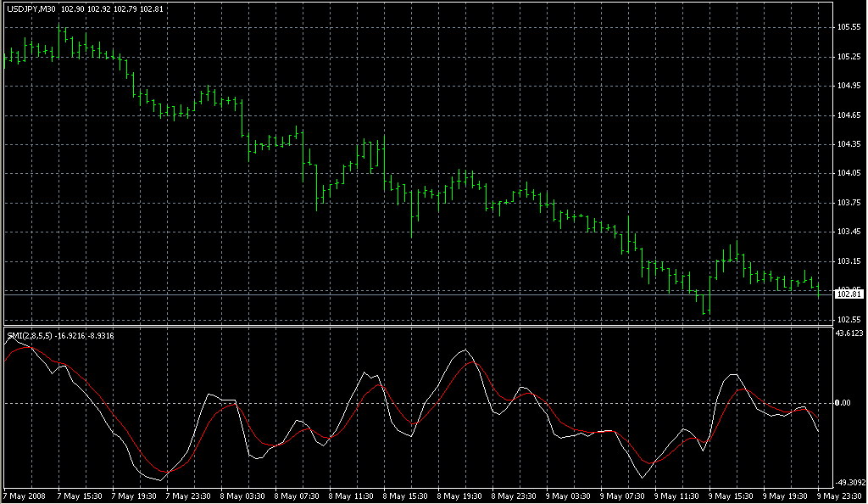Click the 105.55 price axis label
The height and width of the screenshot is (504, 868).
coord(849,27)
